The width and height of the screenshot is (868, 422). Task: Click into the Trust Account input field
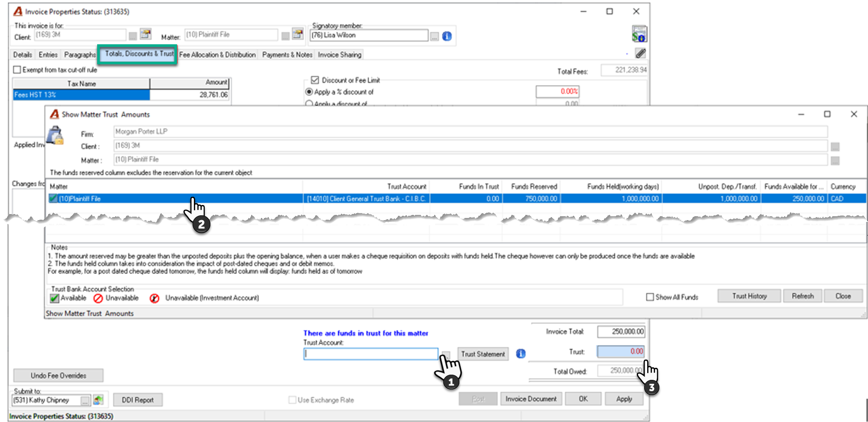point(371,354)
